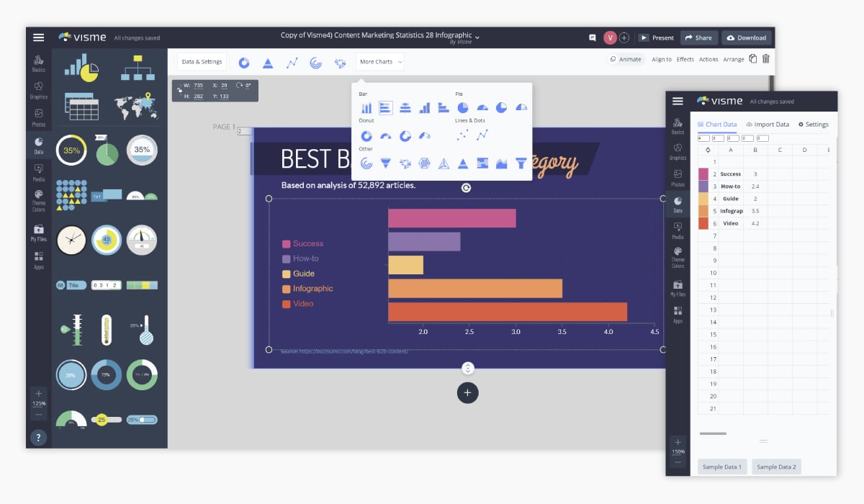Screen dimensions: 864x504
Task: Open the Align to menu
Action: click(x=661, y=60)
